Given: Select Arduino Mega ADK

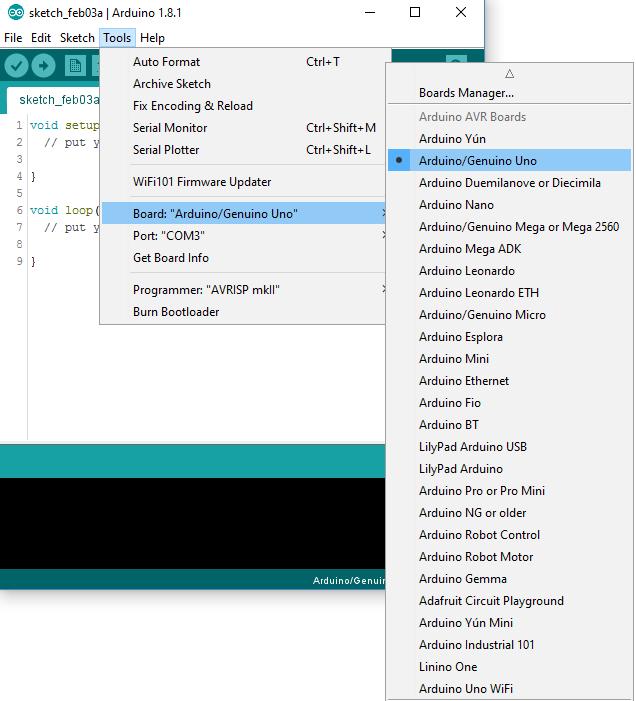Looking at the screenshot, I should tap(509, 249).
